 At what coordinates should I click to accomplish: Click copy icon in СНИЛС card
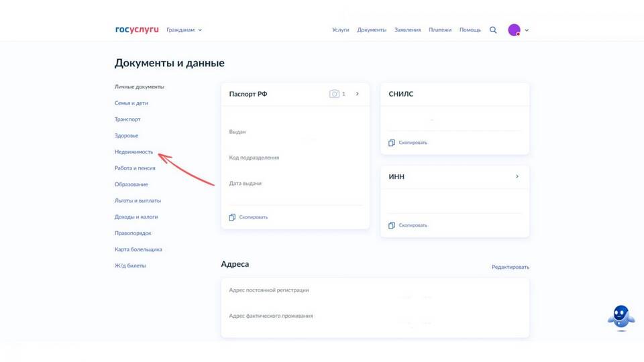click(392, 143)
